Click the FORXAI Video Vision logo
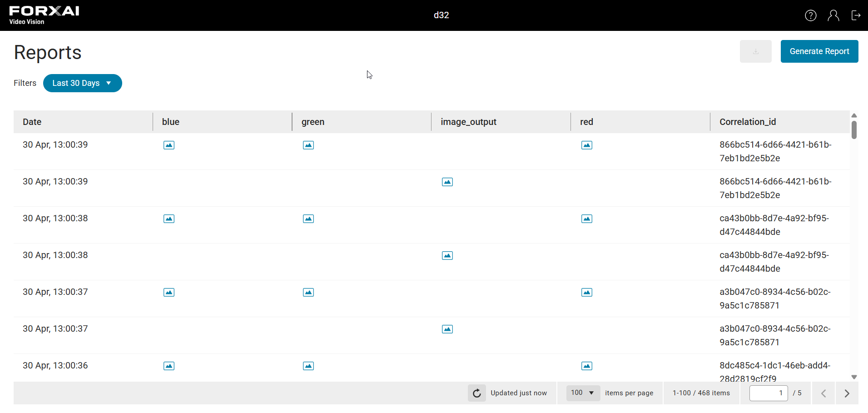 coord(44,15)
